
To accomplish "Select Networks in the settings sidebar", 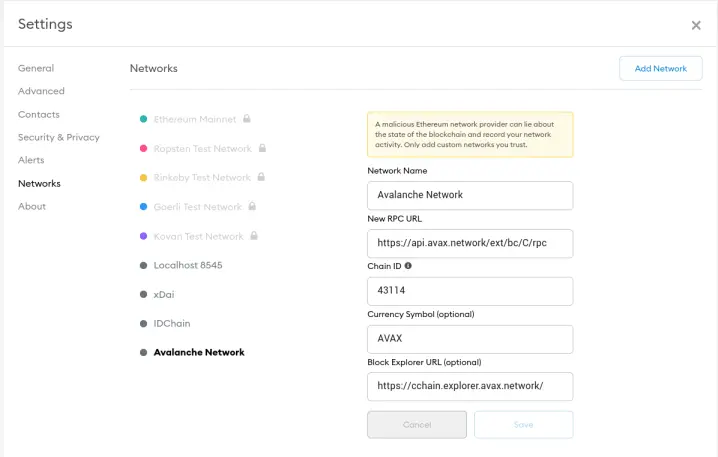I will [39, 184].
